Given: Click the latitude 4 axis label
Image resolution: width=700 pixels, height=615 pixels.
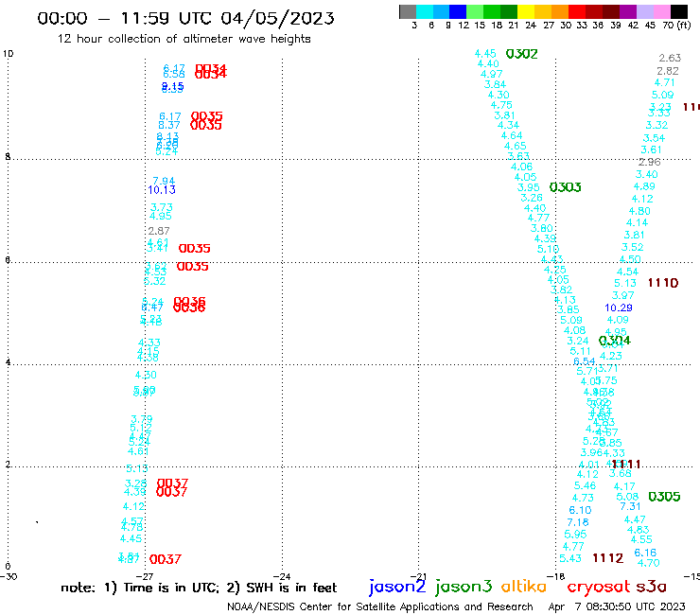Looking at the screenshot, I should [8, 362].
